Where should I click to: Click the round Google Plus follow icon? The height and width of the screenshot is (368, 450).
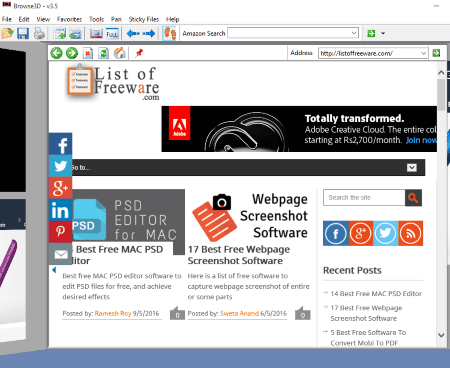point(361,233)
